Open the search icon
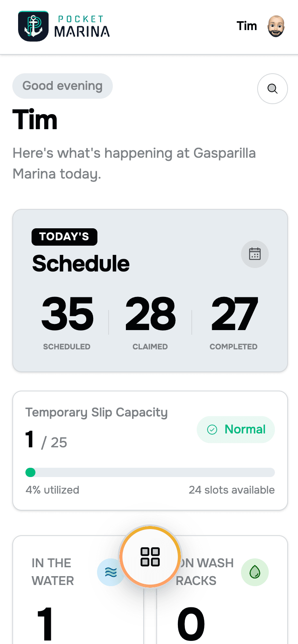 pyautogui.click(x=272, y=89)
